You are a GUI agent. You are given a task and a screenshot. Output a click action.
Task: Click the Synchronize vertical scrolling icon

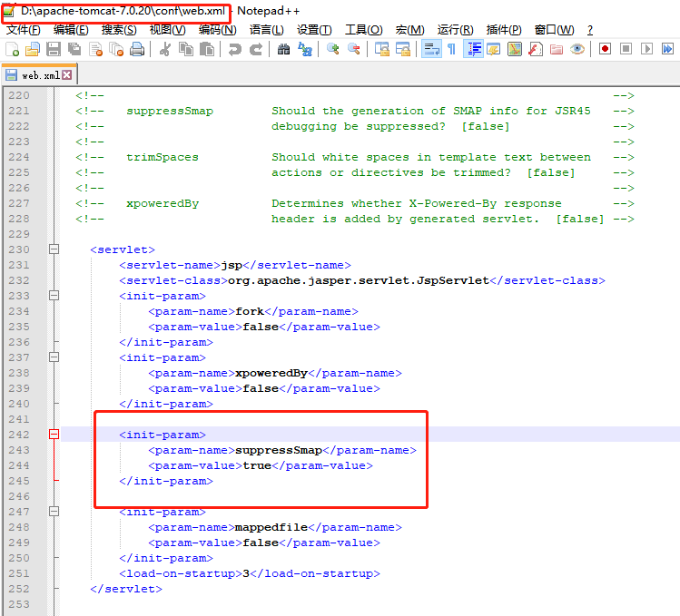pyautogui.click(x=381, y=49)
